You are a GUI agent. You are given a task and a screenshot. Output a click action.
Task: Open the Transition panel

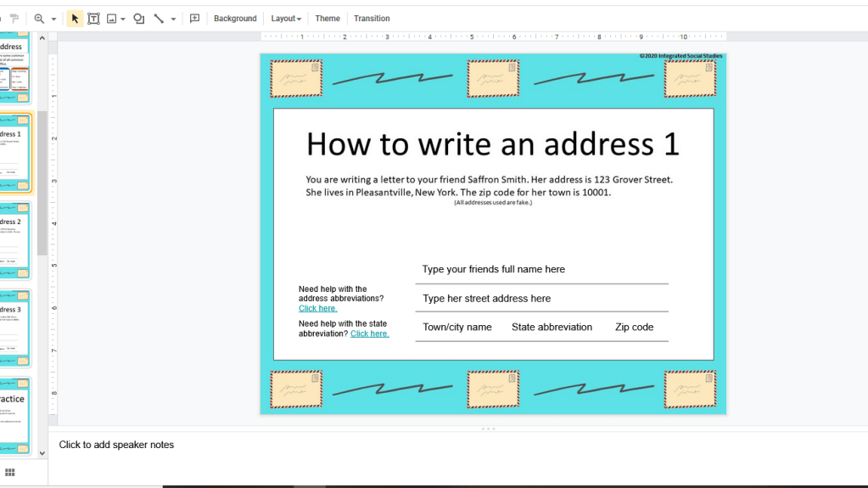pos(372,19)
